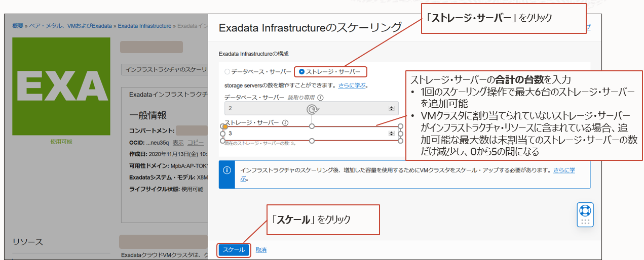Click the スケール button
Image resolution: width=644 pixels, height=260 pixels.
(x=234, y=250)
